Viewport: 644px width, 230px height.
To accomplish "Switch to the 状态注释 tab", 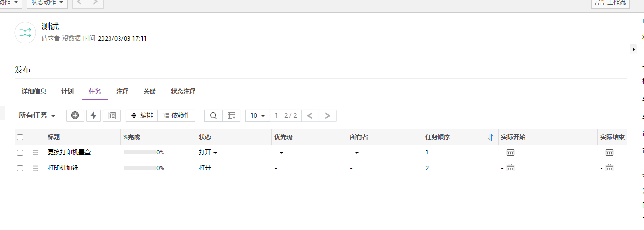I will click(x=183, y=91).
